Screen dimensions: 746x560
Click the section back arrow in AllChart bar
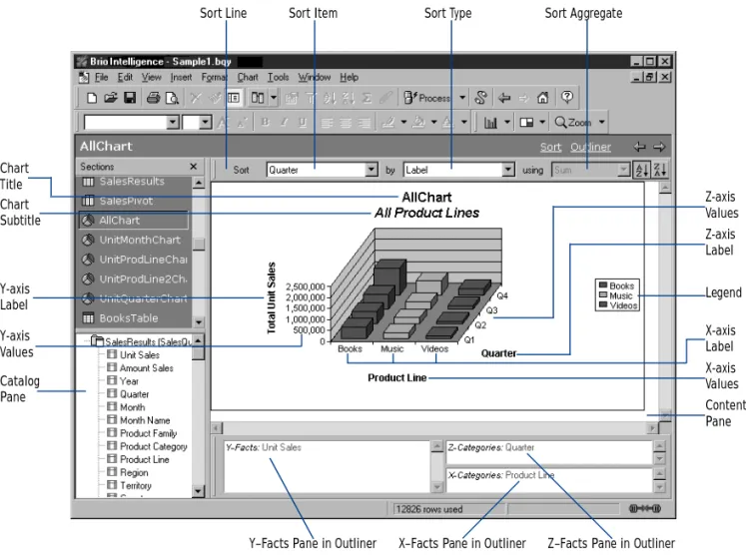tap(639, 147)
